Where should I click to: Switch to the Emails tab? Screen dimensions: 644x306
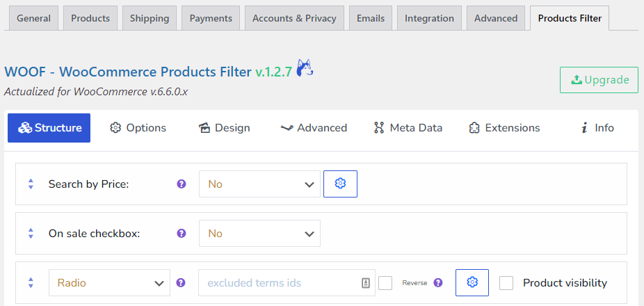pyautogui.click(x=371, y=18)
